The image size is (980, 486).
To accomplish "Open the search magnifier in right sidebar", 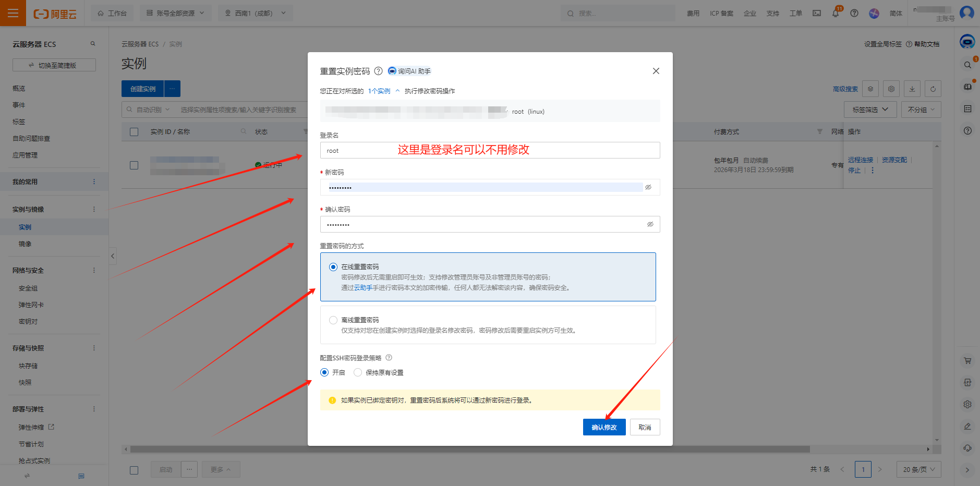I will tap(967, 65).
